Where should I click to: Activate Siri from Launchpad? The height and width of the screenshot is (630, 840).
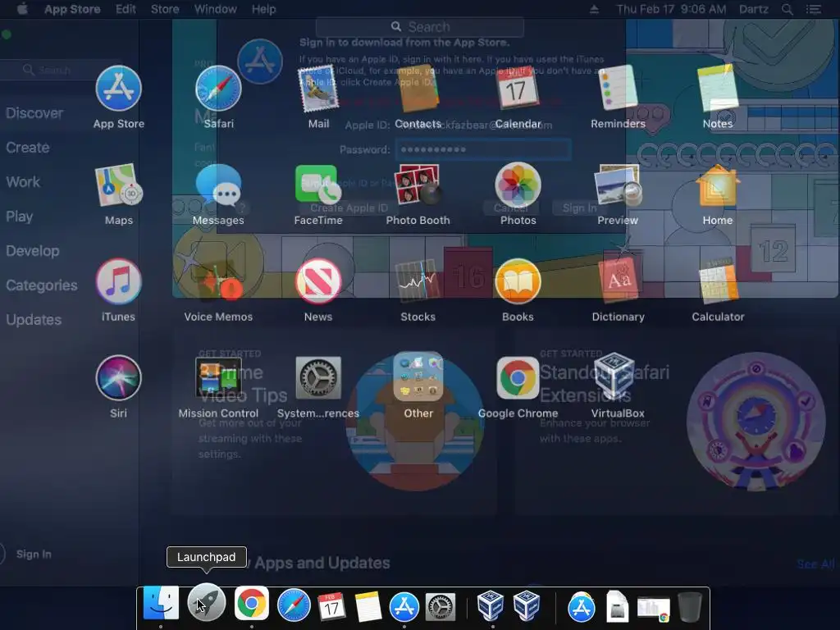pyautogui.click(x=118, y=377)
